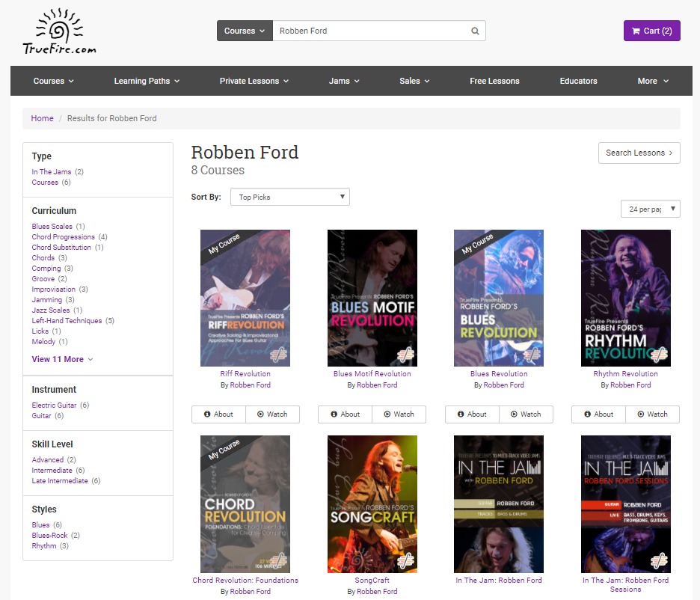700x600 pixels.
Task: Click the Blues Revolution title link
Action: pyautogui.click(x=499, y=374)
